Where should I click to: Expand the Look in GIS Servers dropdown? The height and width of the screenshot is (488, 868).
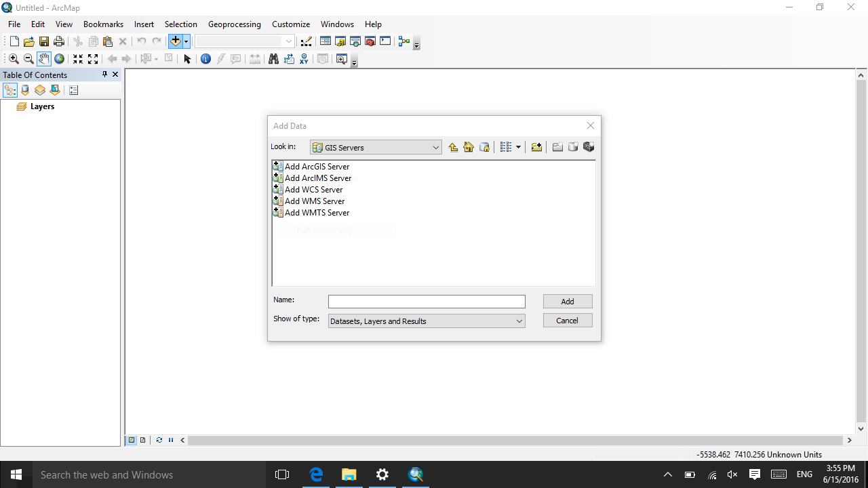click(x=376, y=147)
